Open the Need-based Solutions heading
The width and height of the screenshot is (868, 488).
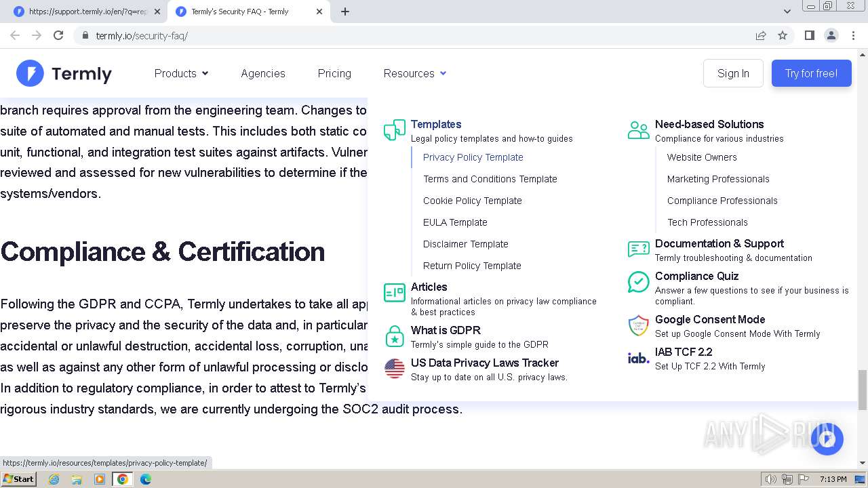tap(709, 124)
